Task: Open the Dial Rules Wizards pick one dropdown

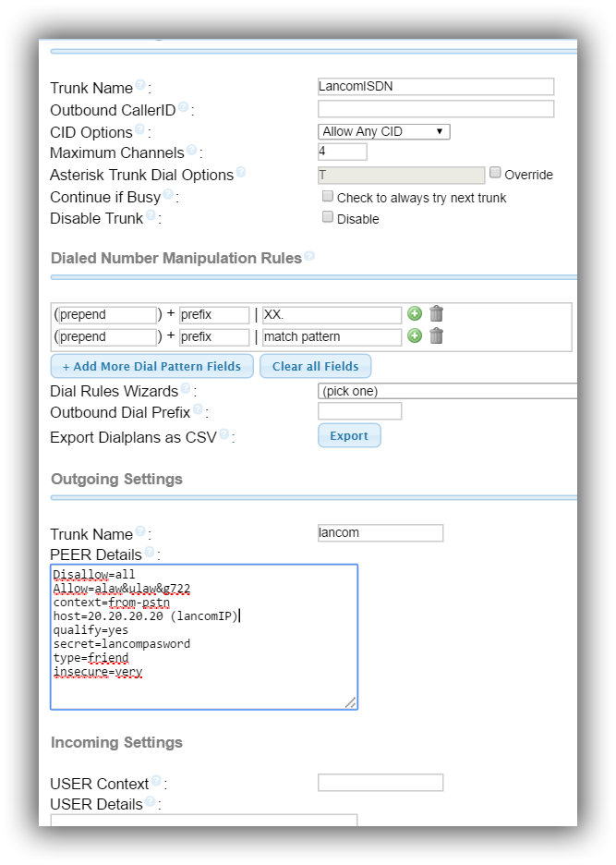Action: 447,391
